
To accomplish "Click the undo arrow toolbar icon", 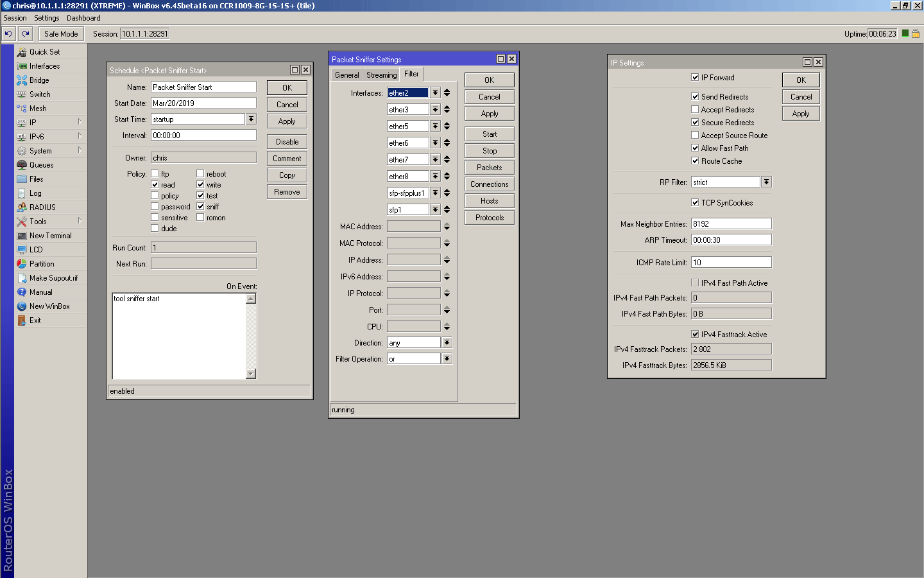I will tap(9, 33).
